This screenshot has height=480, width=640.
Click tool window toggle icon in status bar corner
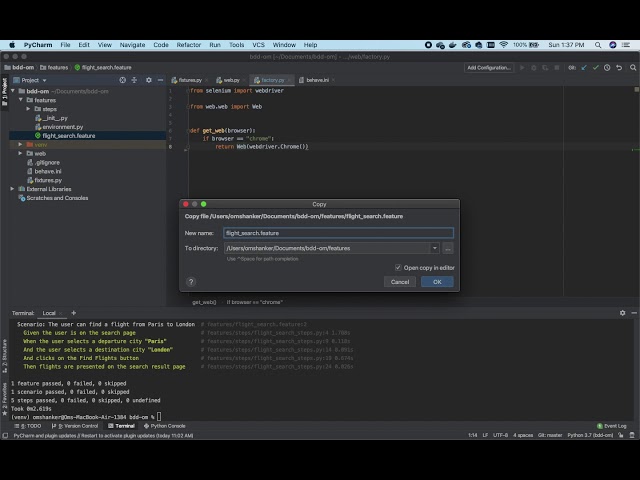click(5, 436)
